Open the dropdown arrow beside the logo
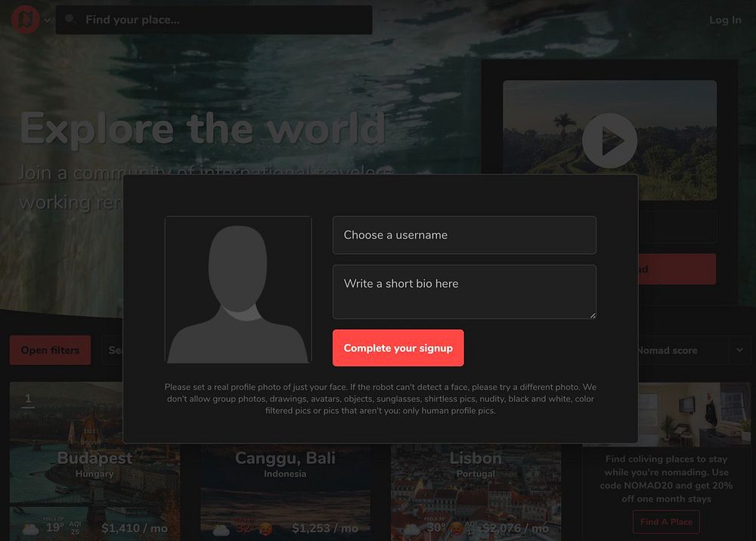The height and width of the screenshot is (541, 756). pyautogui.click(x=47, y=20)
